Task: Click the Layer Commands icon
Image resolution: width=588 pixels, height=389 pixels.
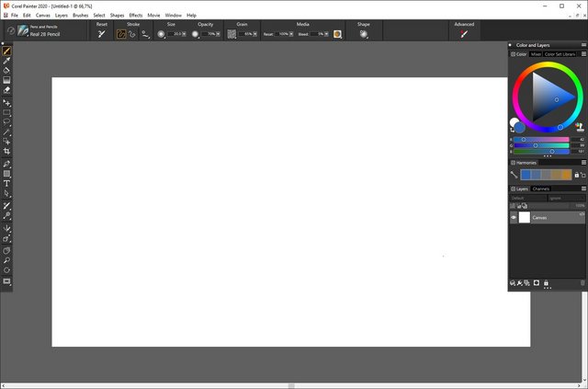Action: pyautogui.click(x=513, y=283)
